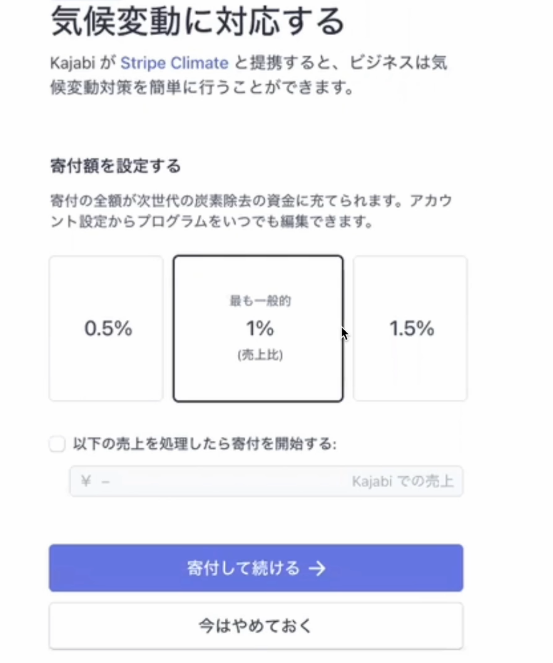
Task: Select the 0.5% donation option
Action: click(106, 328)
